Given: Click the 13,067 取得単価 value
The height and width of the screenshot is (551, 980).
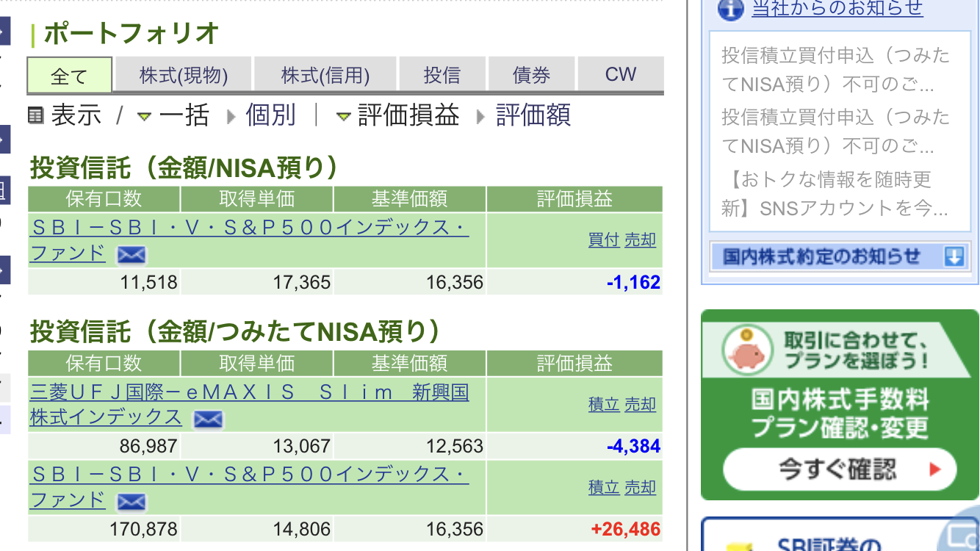Looking at the screenshot, I should (x=302, y=446).
